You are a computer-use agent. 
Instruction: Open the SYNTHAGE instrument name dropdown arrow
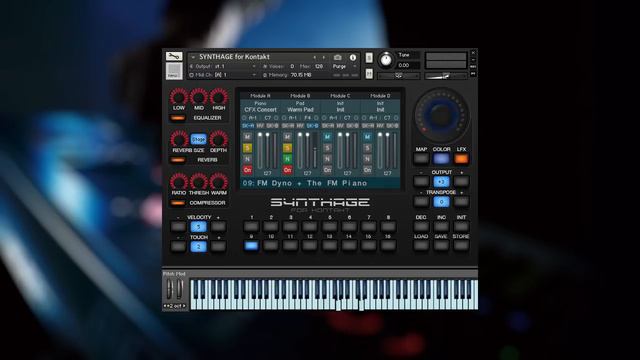(x=193, y=58)
